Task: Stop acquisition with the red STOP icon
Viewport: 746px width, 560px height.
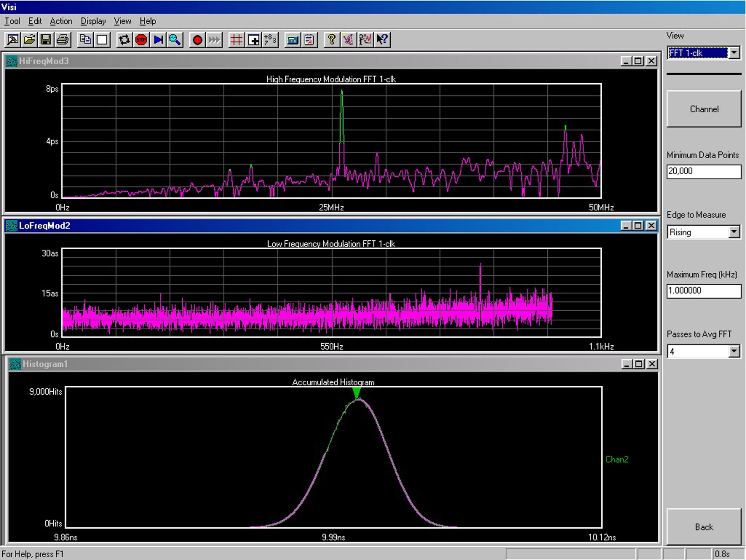Action: coord(141,40)
